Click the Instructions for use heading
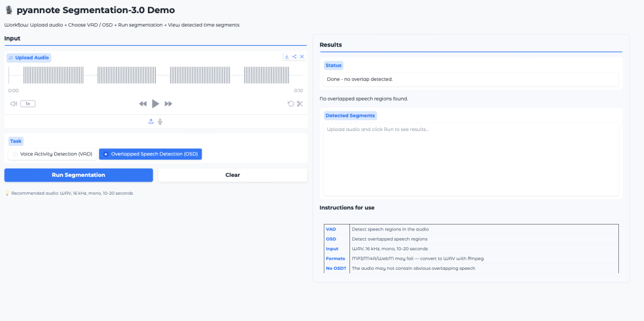 click(x=347, y=207)
